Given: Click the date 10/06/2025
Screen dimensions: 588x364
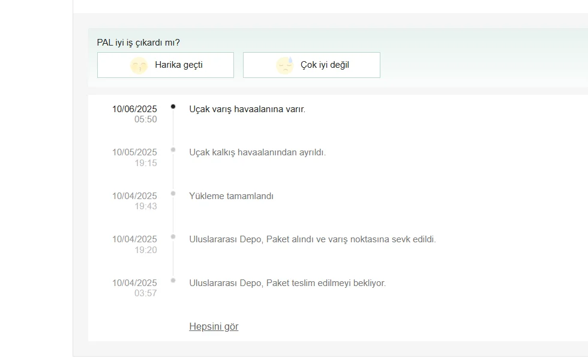Looking at the screenshot, I should (134, 109).
